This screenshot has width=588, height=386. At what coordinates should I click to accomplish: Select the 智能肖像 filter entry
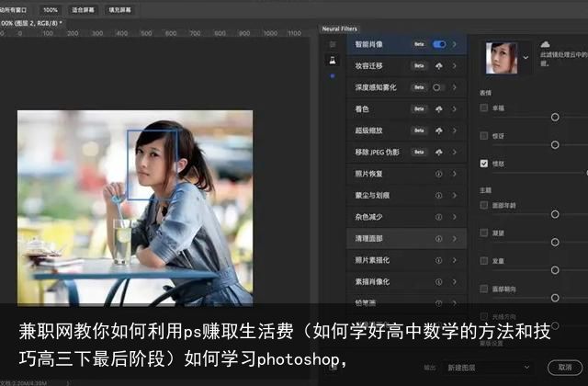tap(406, 44)
